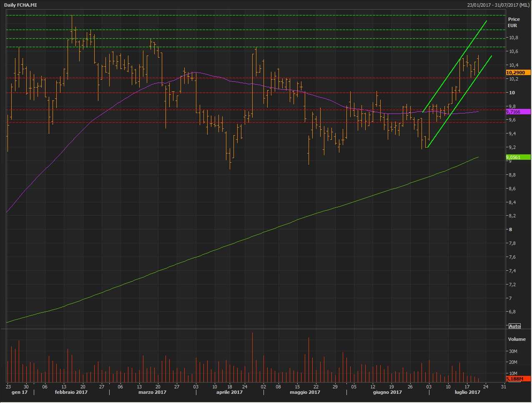Click the gen 17 month label
Viewport: 532px width, 403px height.
(19, 392)
